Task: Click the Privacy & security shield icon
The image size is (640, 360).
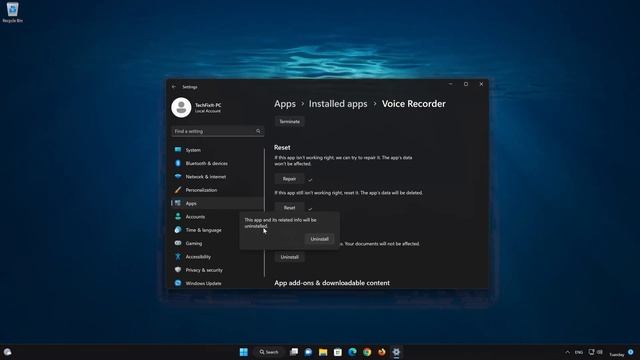Action: [178, 270]
